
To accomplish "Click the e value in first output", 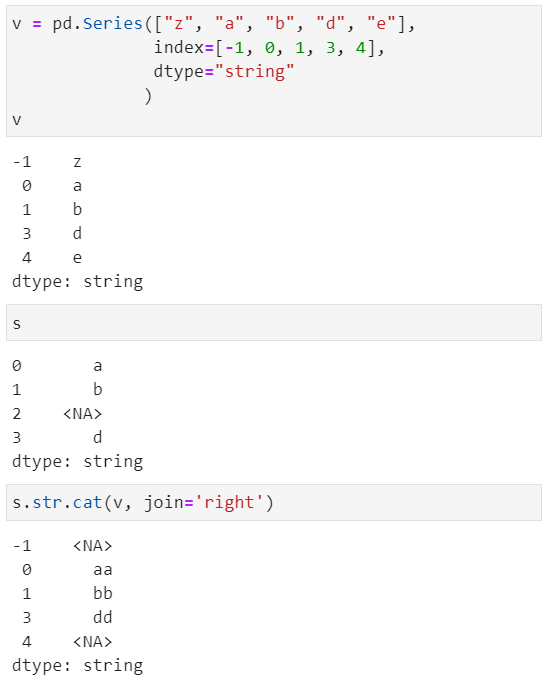I will pyautogui.click(x=77, y=258).
